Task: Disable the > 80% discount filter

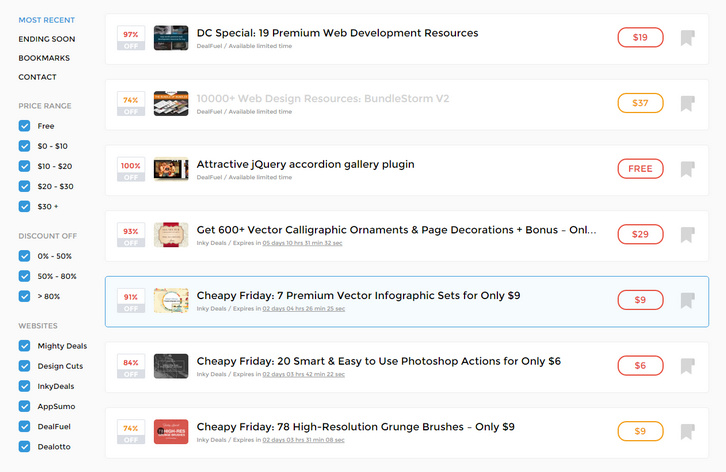Action: pos(25,296)
